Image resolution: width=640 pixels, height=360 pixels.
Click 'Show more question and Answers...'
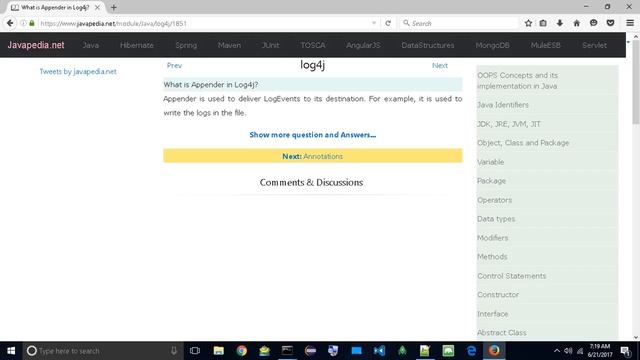pyautogui.click(x=313, y=135)
